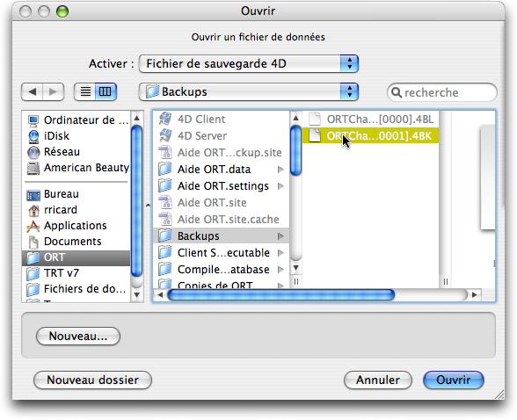517x420 pixels.
Task: Click the Nouveau dossier button
Action: pos(92,380)
